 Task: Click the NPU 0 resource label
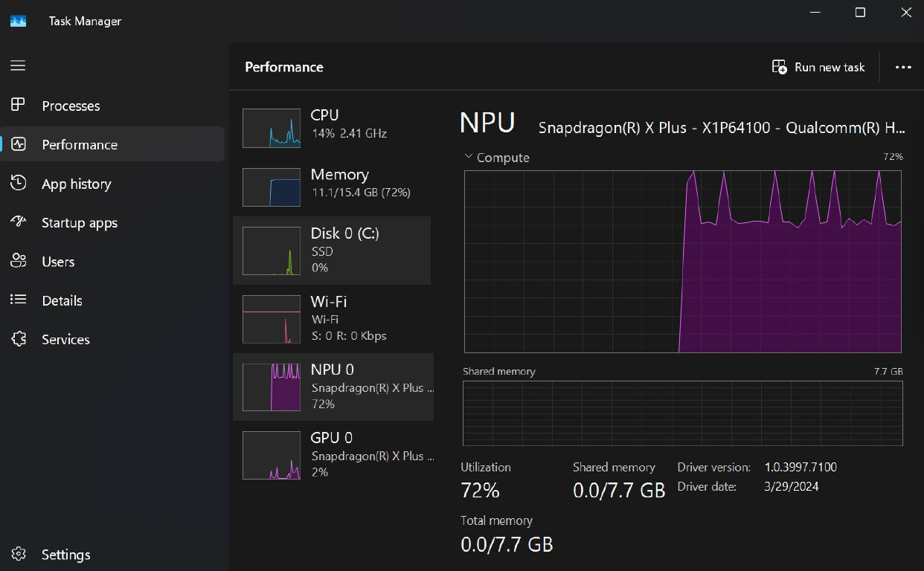coord(332,370)
